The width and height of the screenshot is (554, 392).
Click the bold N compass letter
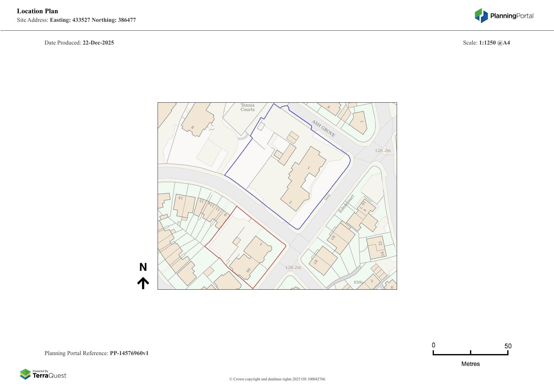pos(143,267)
